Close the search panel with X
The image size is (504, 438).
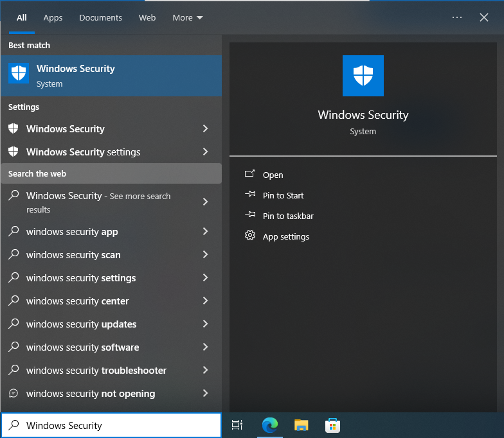click(483, 17)
